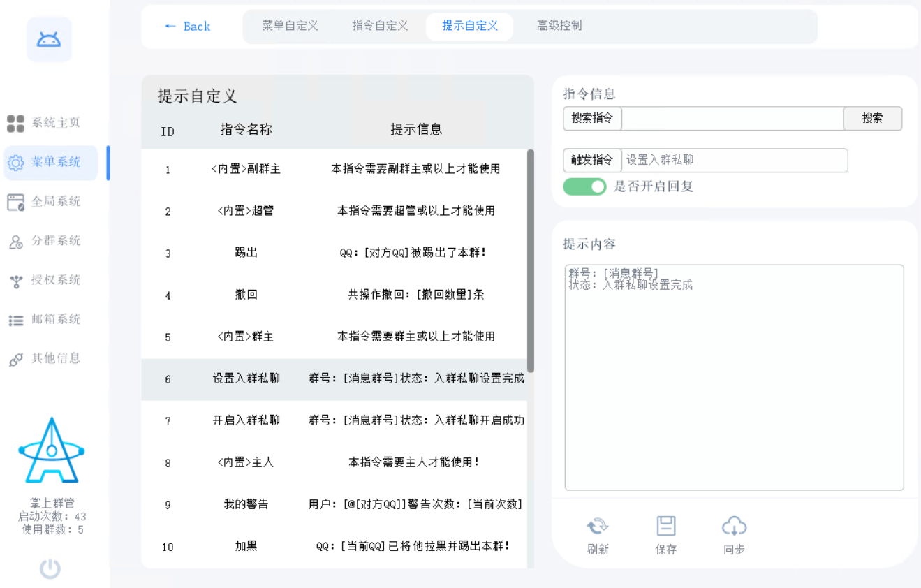Click the 启动次数: 43 text

point(52,517)
